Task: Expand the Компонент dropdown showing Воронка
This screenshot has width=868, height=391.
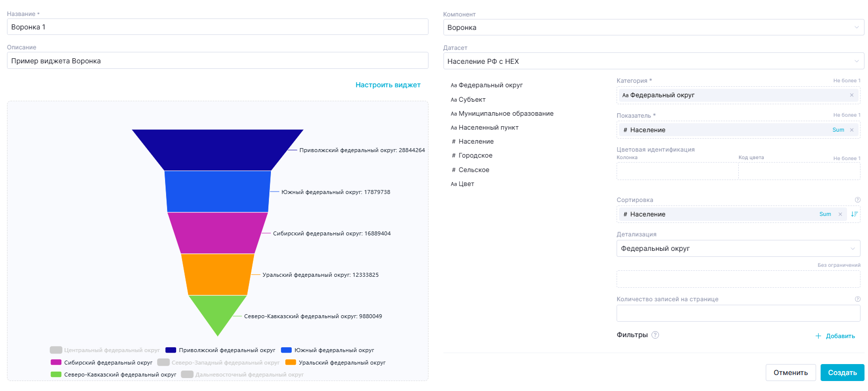Action: (653, 27)
